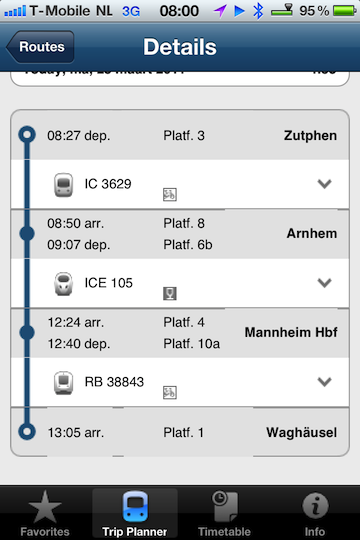This screenshot has width=360, height=540.
Task: Switch to the Timetable tab
Action: click(x=224, y=513)
